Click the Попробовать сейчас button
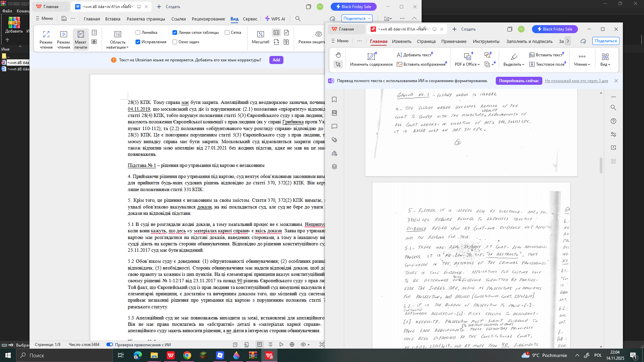The height and width of the screenshot is (362, 644). 519,81
